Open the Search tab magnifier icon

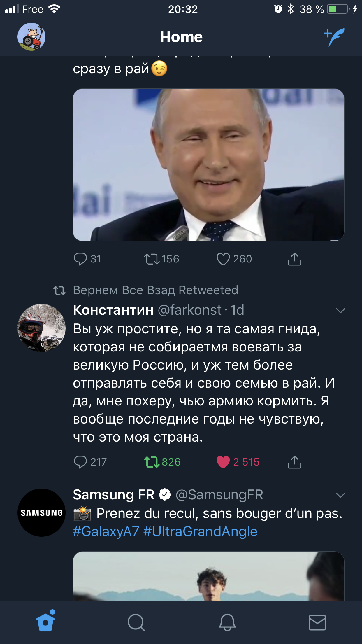click(136, 622)
